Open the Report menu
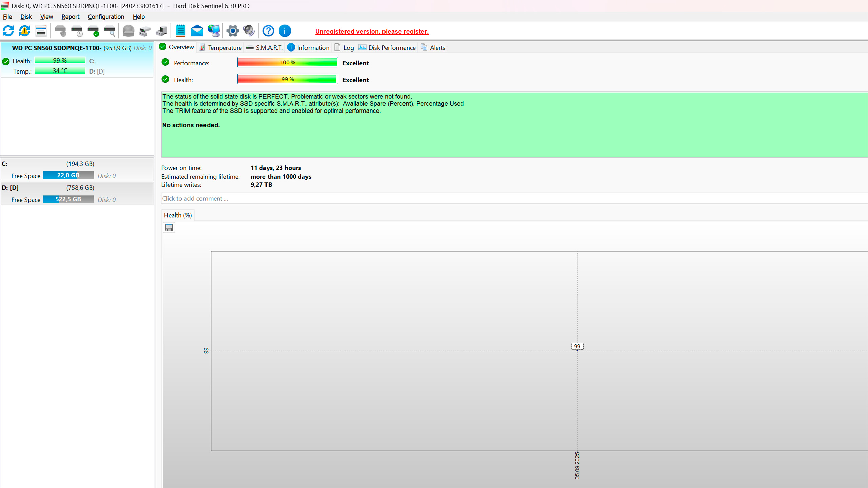Screen dimensions: 868x488 [70, 17]
